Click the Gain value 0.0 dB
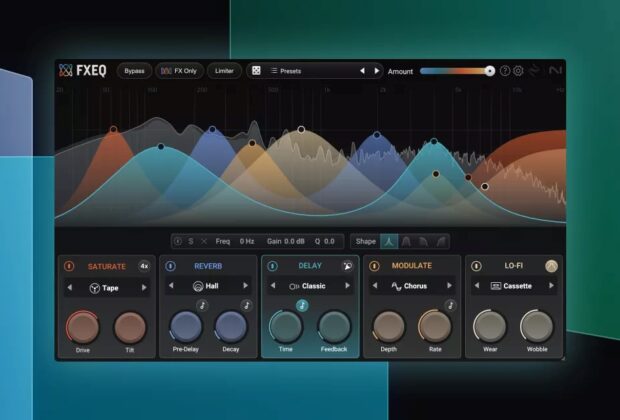Viewport: 620px width, 420px height. (295, 241)
